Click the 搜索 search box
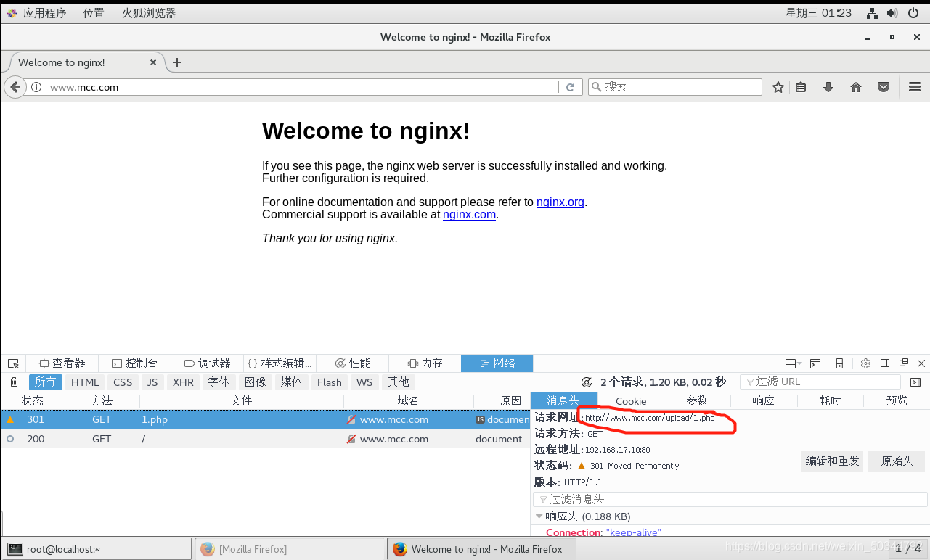Image resolution: width=930 pixels, height=560 pixels. tap(675, 87)
